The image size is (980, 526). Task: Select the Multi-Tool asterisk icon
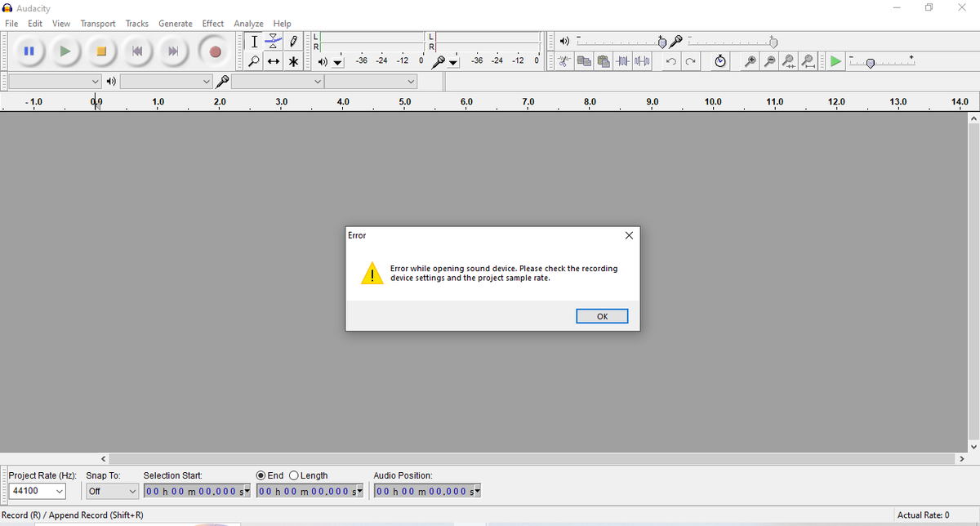point(292,61)
